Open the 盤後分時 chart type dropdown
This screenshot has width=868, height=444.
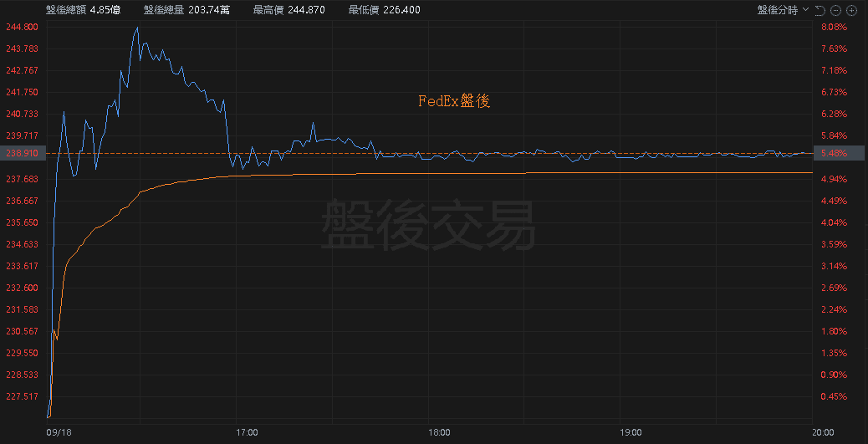click(x=783, y=10)
